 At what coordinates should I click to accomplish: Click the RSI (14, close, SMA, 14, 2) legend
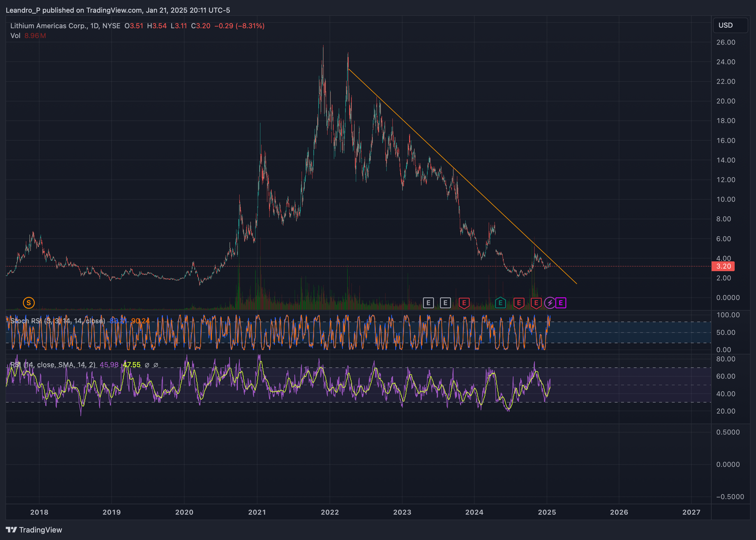[53, 365]
